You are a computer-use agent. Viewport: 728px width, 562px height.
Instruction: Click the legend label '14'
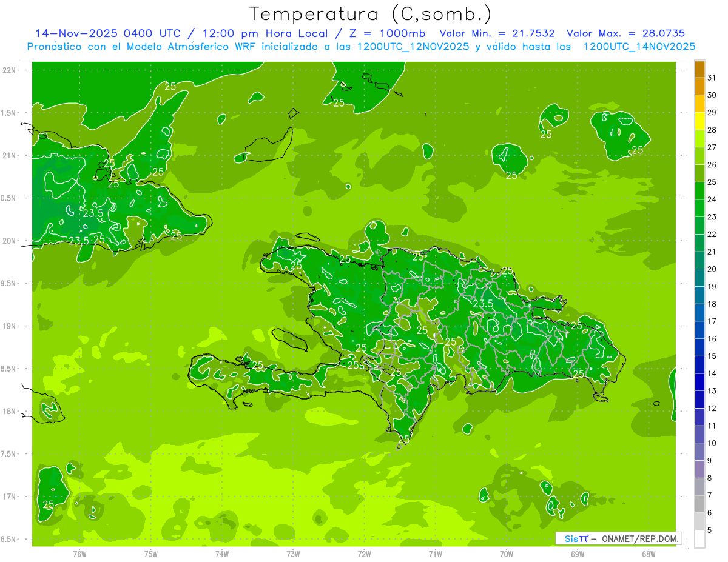click(x=712, y=373)
